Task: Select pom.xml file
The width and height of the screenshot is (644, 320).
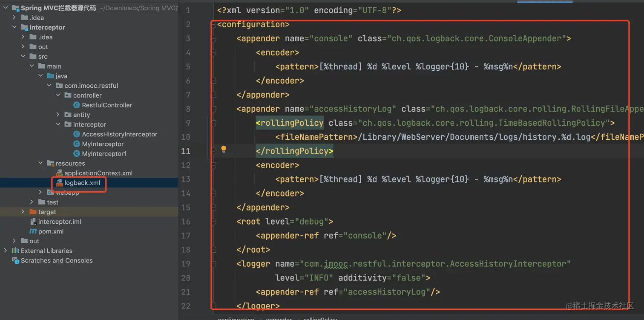Action: click(51, 231)
